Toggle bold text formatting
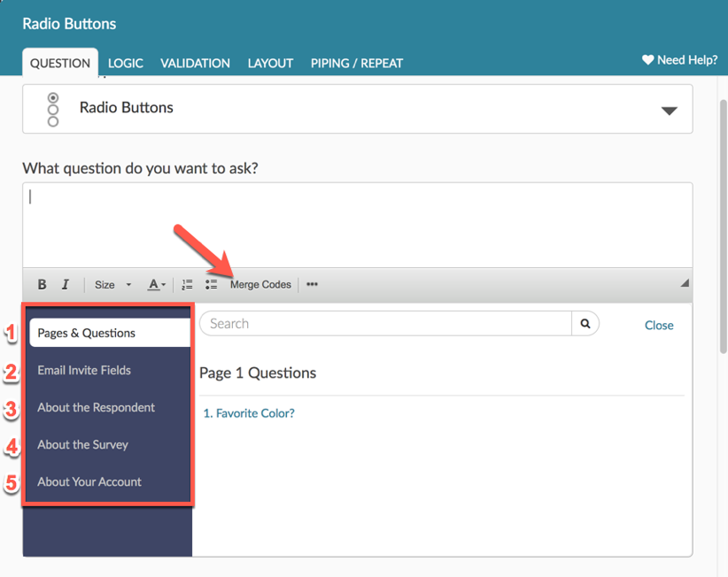Image resolution: width=728 pixels, height=577 pixels. pyautogui.click(x=42, y=285)
